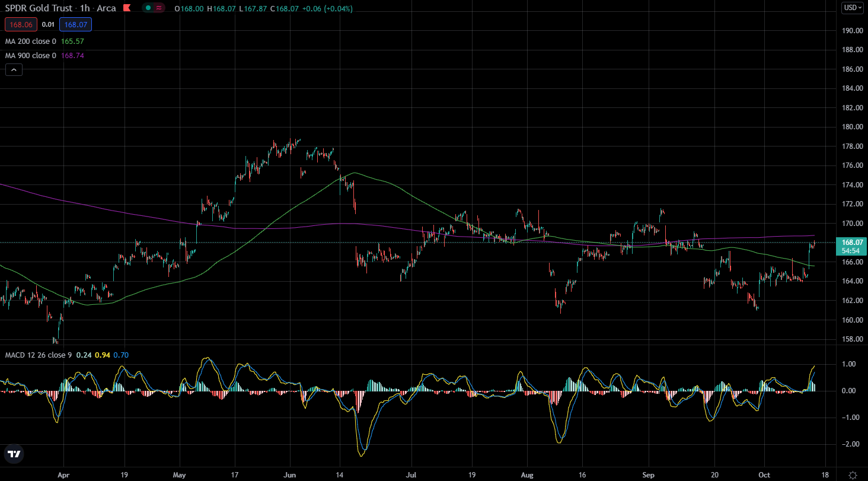The width and height of the screenshot is (868, 481).
Task: Click the -2.00 MACD axis label
Action: (x=851, y=445)
